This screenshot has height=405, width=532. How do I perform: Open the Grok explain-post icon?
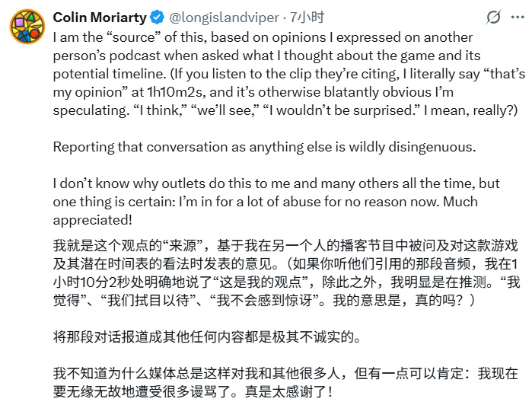[493, 17]
